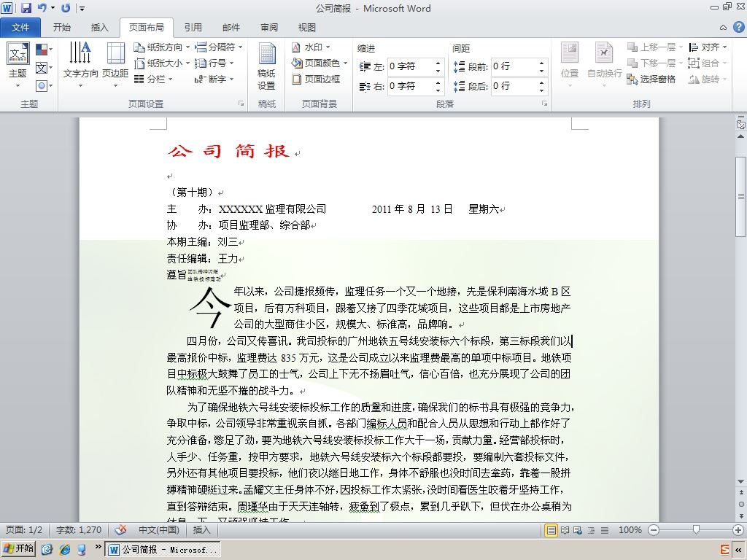Click language 中文(中国) in status bar
The width and height of the screenshot is (747, 560).
[x=158, y=529]
